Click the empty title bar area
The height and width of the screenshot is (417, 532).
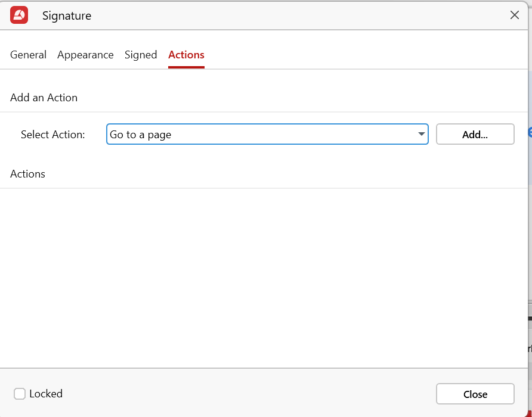click(x=298, y=15)
